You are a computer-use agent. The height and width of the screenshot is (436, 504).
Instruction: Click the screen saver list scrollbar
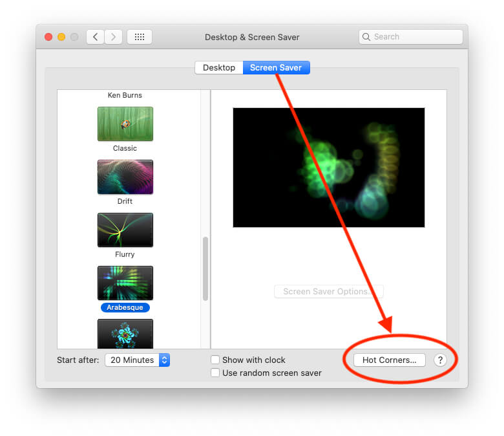(x=205, y=268)
